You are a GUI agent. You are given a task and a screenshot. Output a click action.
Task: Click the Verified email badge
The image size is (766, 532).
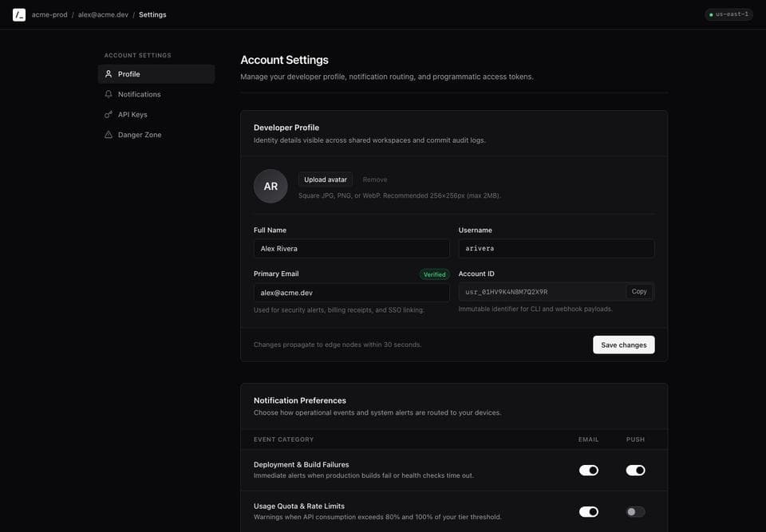[x=434, y=274]
